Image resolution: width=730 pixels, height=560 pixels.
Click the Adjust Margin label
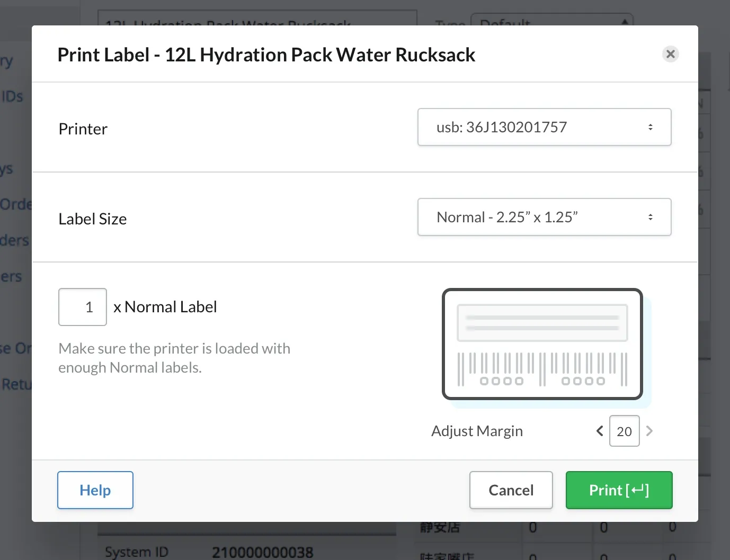[x=477, y=431]
